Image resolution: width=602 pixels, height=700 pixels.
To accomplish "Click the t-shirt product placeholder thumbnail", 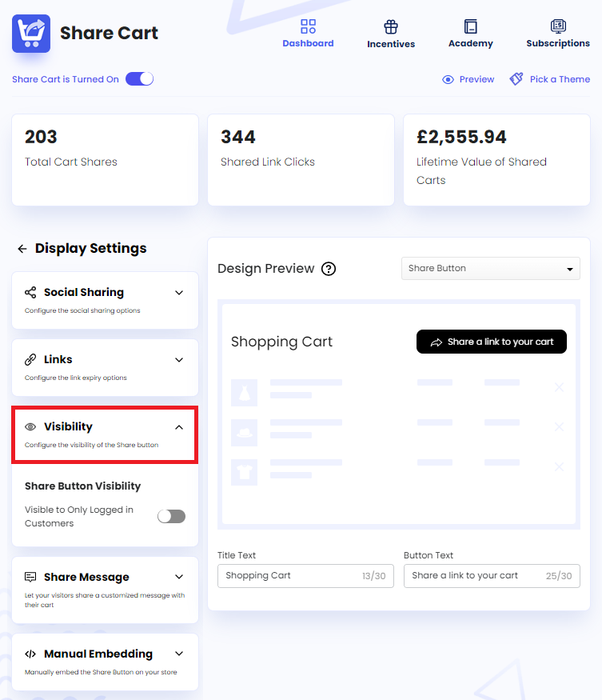I will coord(244,472).
